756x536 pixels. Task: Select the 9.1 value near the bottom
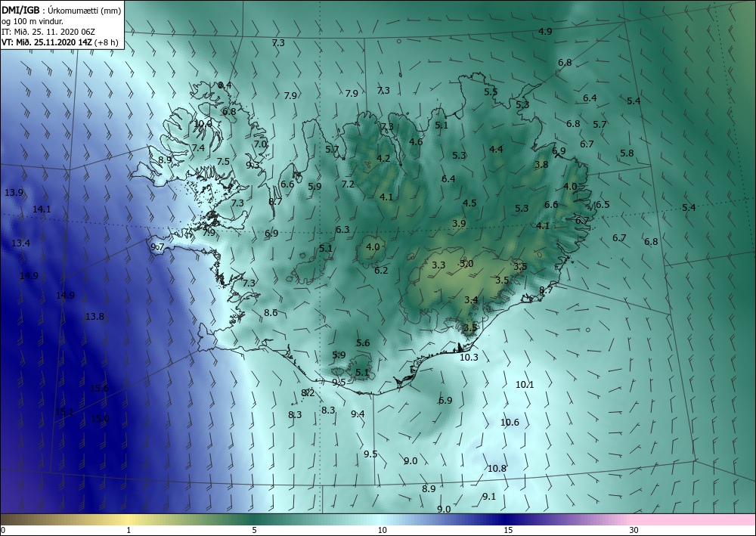(x=489, y=497)
